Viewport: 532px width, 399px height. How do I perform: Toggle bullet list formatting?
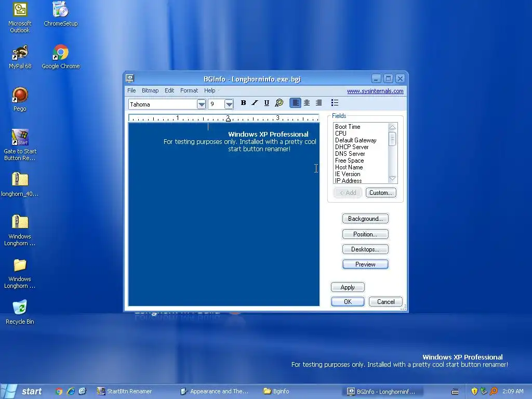(335, 103)
